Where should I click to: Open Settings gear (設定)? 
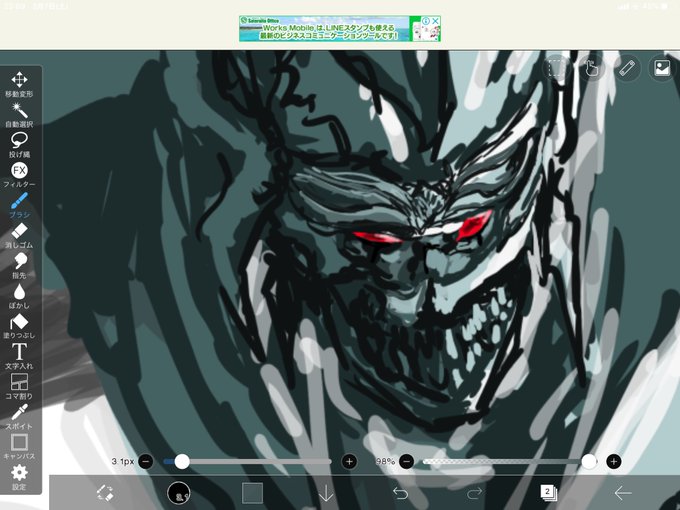pos(19,477)
